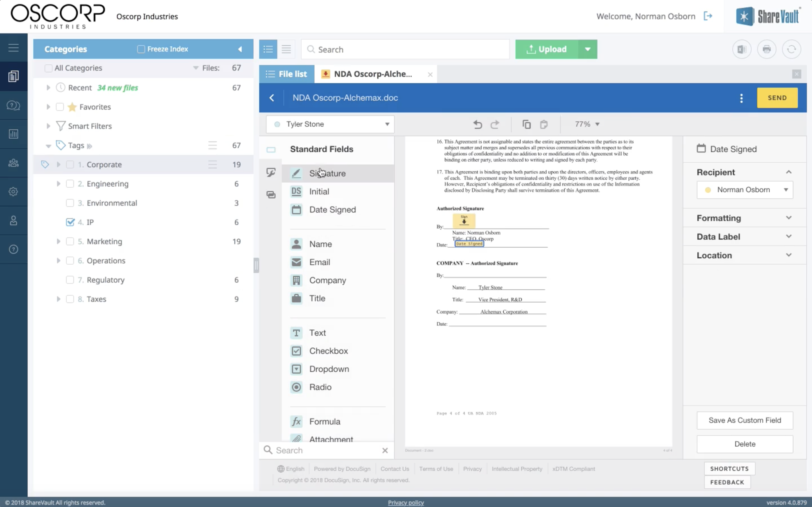
Task: Click Save As Custom Field button
Action: pyautogui.click(x=745, y=420)
